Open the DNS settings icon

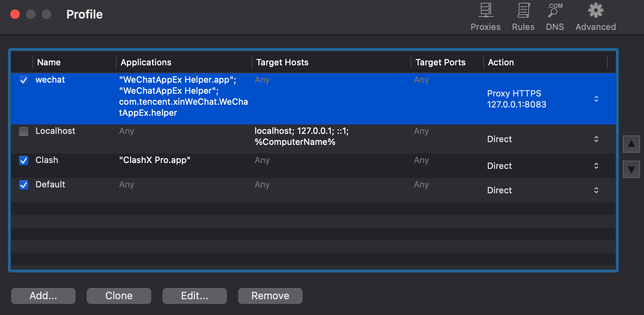pyautogui.click(x=555, y=11)
